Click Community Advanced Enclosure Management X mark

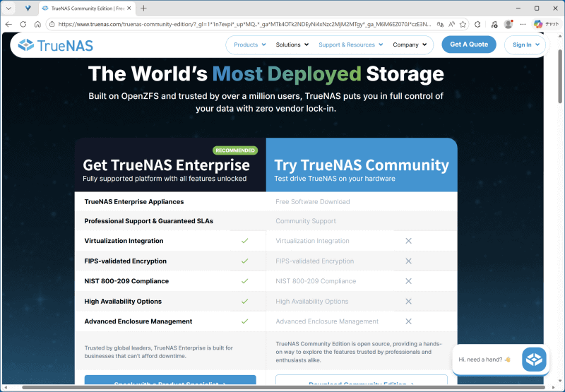[x=408, y=321]
